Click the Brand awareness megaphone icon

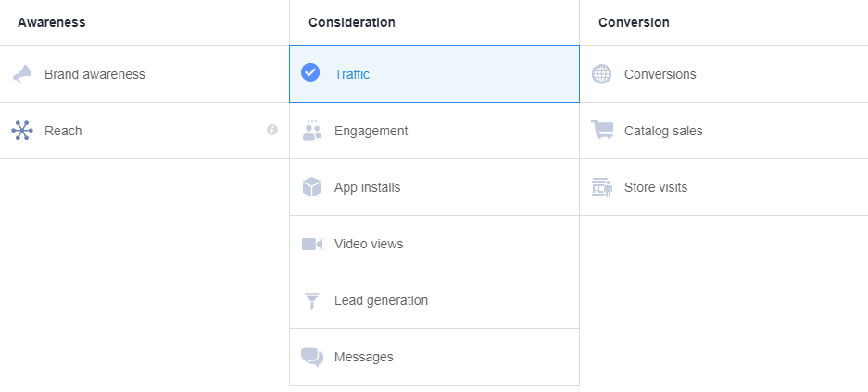pyautogui.click(x=22, y=74)
